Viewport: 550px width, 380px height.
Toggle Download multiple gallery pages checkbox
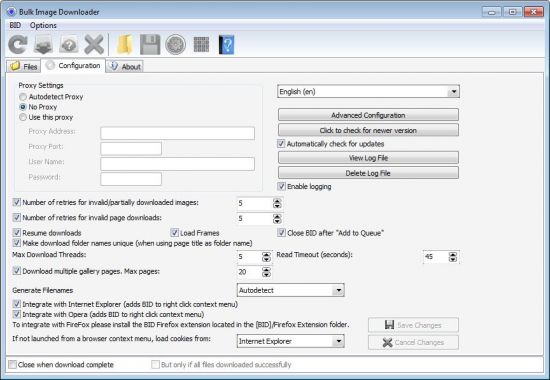(x=16, y=271)
